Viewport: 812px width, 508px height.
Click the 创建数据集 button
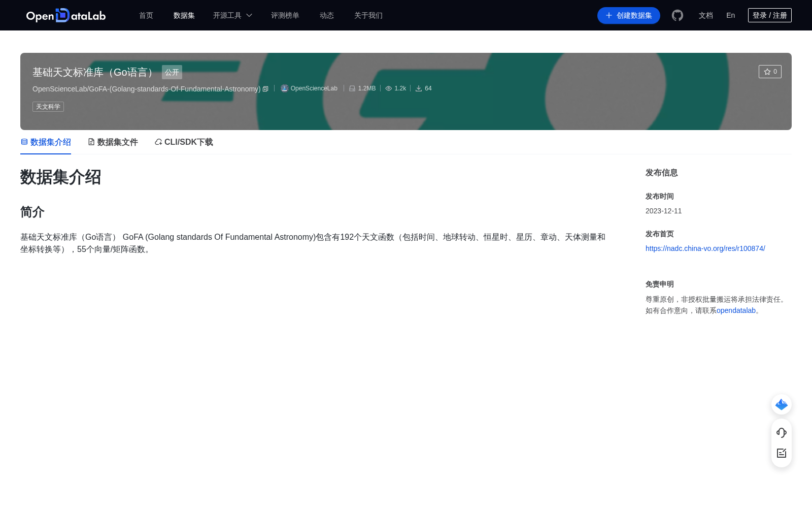tap(629, 15)
